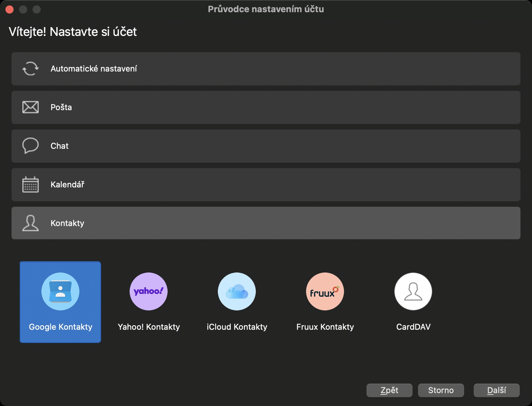Expand the Pošta account section
Image resolution: width=532 pixels, height=406 pixels.
266,107
